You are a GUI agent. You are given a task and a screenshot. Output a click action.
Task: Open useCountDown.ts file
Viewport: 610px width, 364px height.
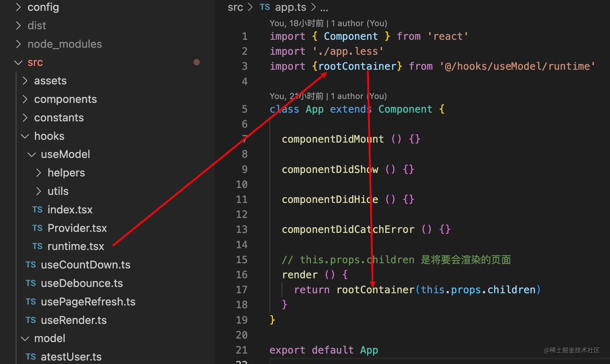point(85,265)
